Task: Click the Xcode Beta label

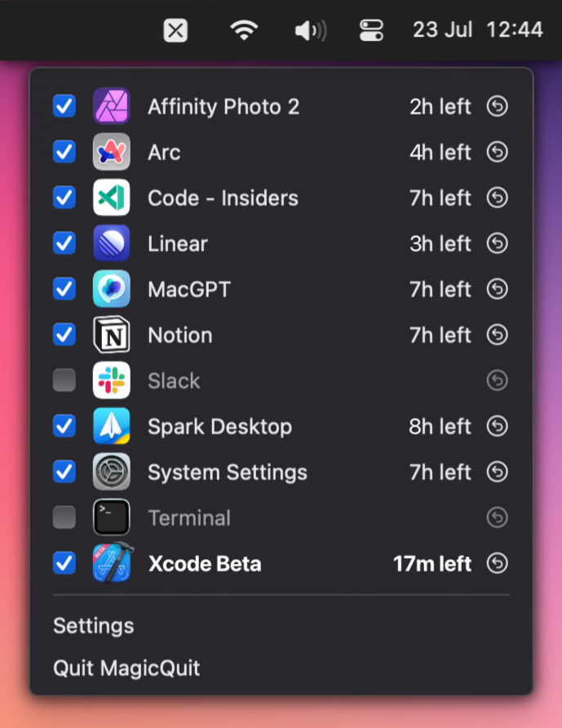Action: (x=205, y=564)
